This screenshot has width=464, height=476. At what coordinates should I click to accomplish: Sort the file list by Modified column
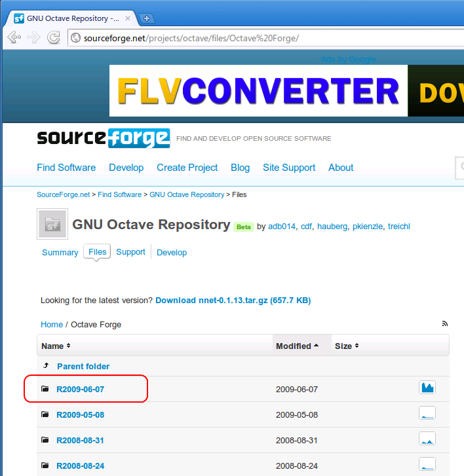click(x=297, y=346)
